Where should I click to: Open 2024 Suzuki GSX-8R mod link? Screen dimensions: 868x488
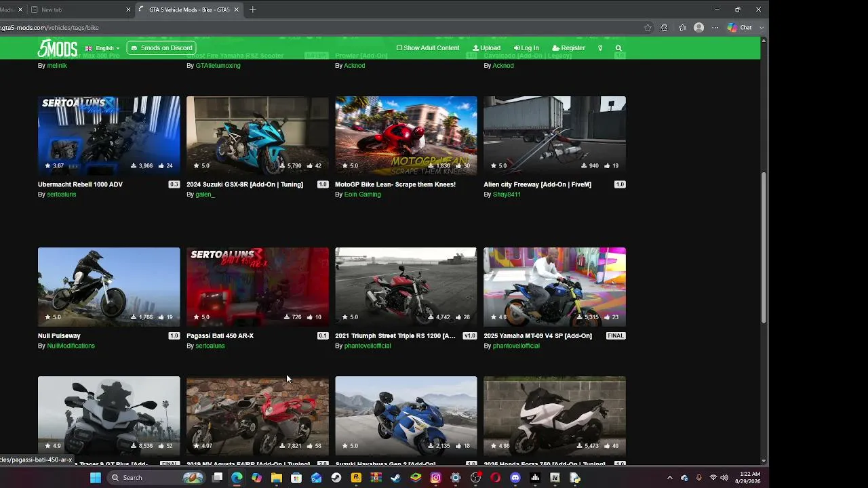245,184
